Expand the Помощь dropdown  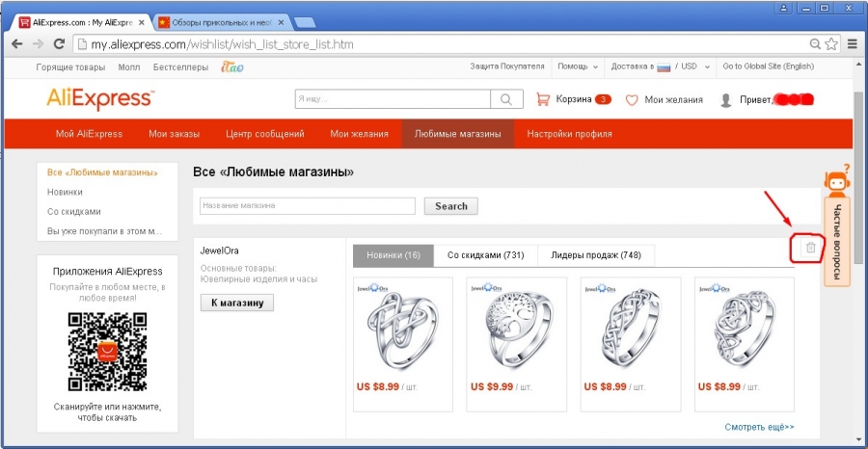click(x=578, y=66)
